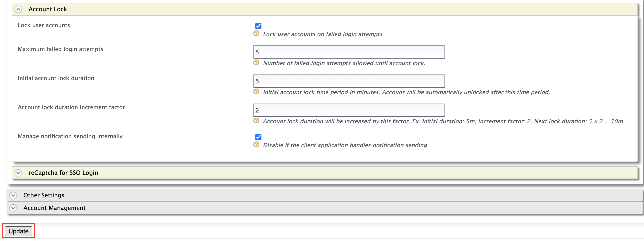Viewport: 644px width, 239px height.
Task: Click 'Number of failed login attempts allowed' hint
Action: pos(344,63)
